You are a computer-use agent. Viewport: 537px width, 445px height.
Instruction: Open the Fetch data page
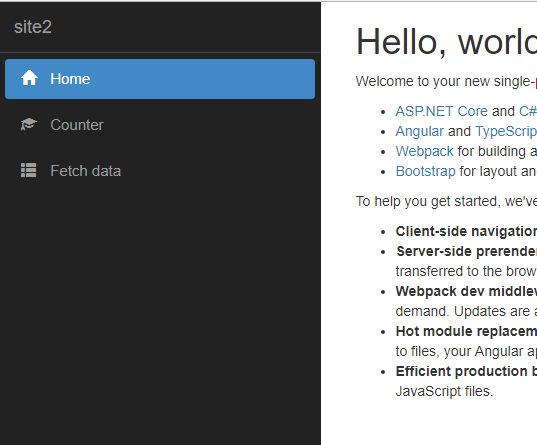(x=160, y=171)
